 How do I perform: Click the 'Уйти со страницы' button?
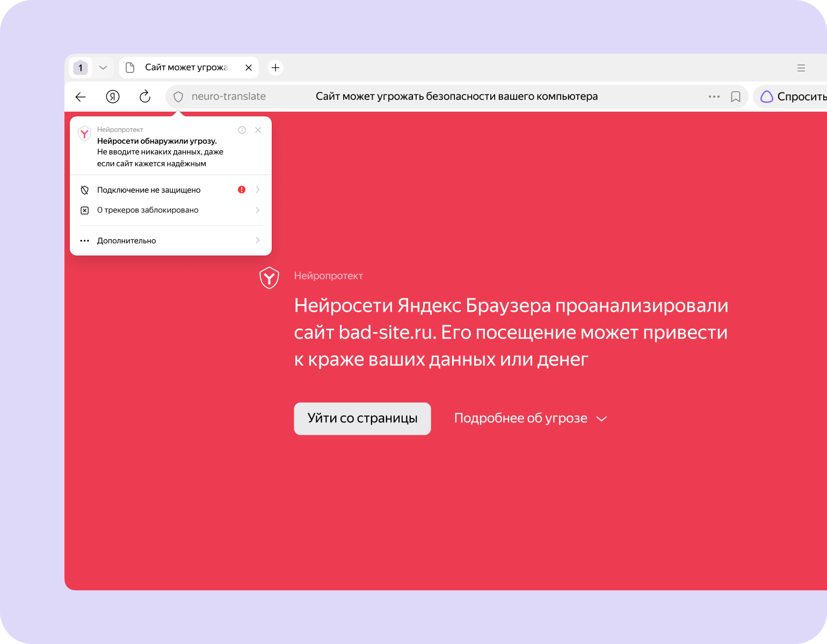[x=362, y=419]
